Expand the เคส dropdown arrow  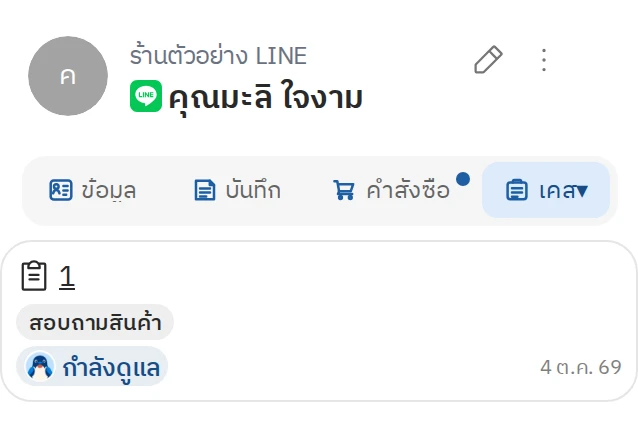[x=582, y=191]
